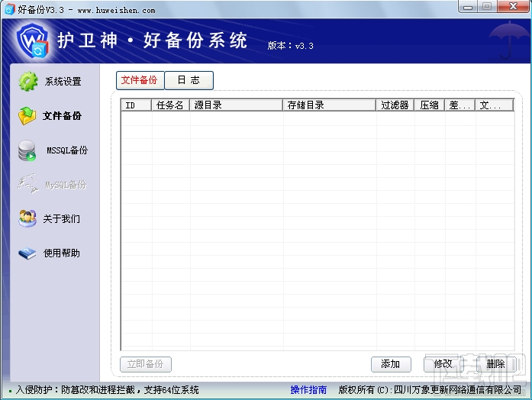Click the greyed MySQL dolphin icon

pyautogui.click(x=28, y=183)
